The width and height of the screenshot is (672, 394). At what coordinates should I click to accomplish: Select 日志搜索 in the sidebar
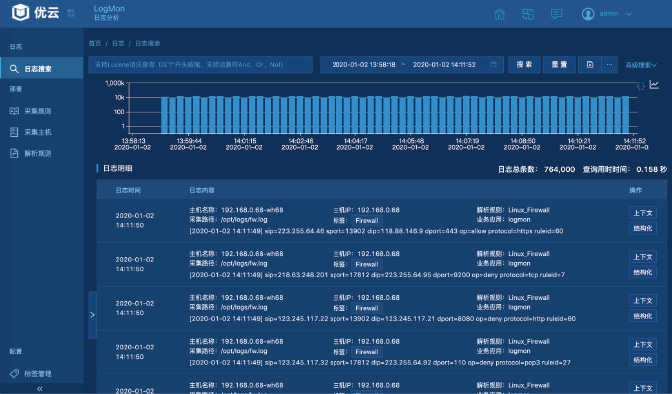click(42, 68)
